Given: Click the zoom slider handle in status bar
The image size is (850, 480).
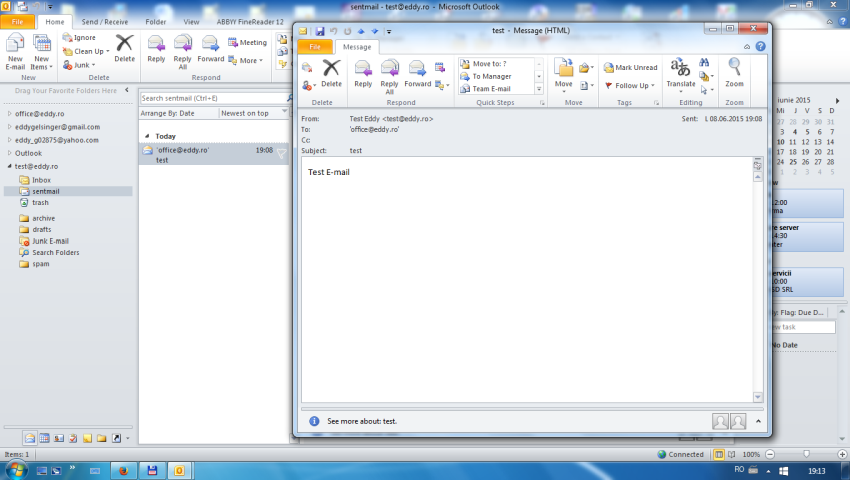Looking at the screenshot, I should [x=806, y=454].
